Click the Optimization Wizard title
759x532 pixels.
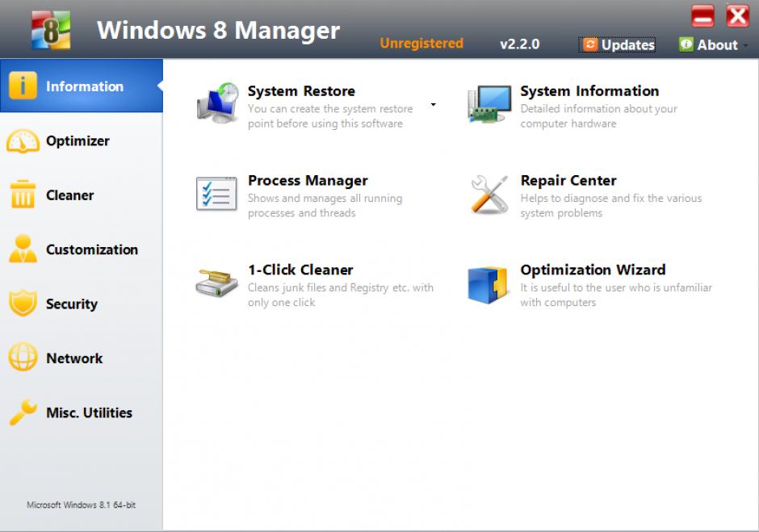click(593, 270)
